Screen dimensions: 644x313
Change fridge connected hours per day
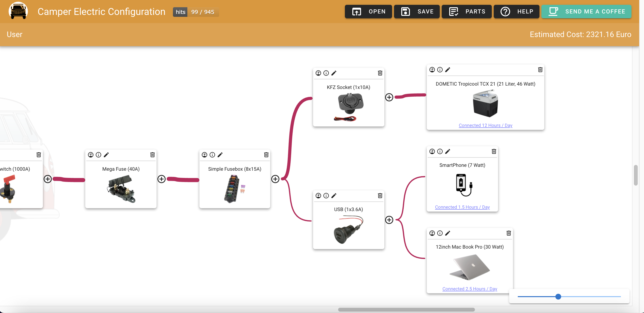click(485, 125)
